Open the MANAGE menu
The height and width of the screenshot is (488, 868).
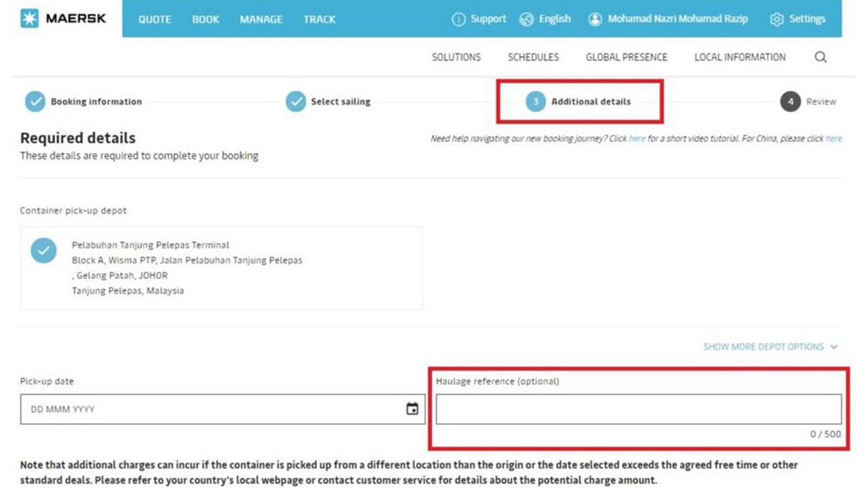pyautogui.click(x=261, y=19)
